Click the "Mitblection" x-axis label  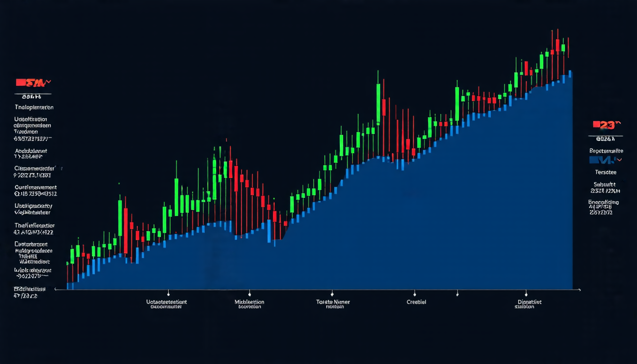point(249,302)
